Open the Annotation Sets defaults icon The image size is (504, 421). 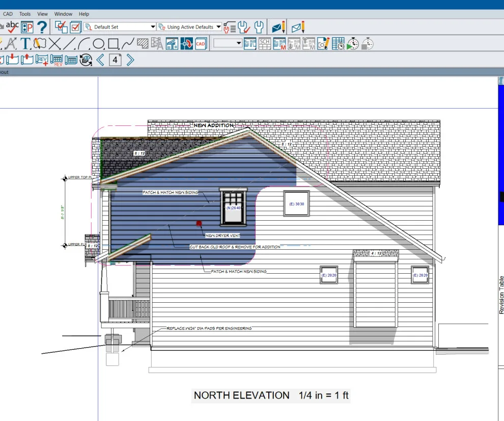pos(161,27)
